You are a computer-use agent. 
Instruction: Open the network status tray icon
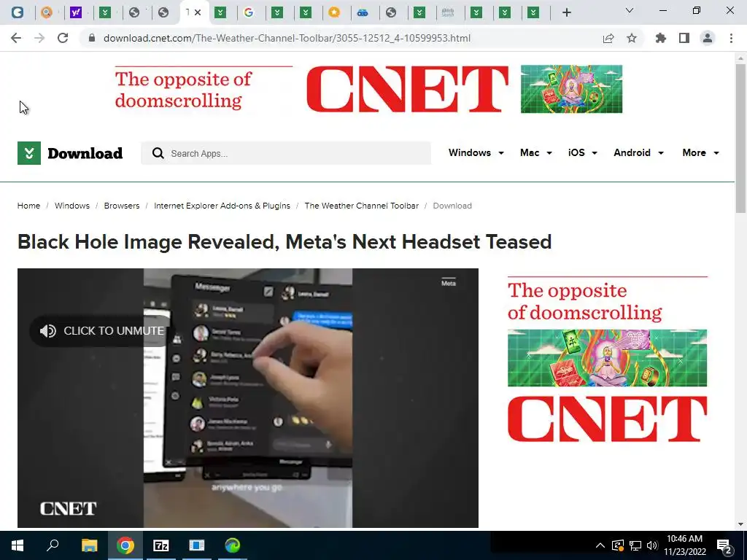click(x=635, y=545)
